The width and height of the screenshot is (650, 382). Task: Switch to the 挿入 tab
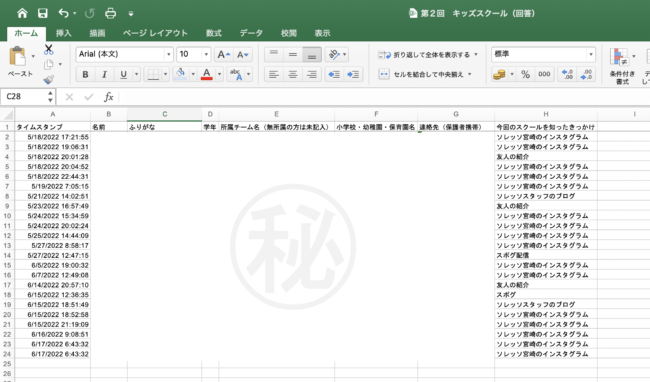pyautogui.click(x=63, y=33)
